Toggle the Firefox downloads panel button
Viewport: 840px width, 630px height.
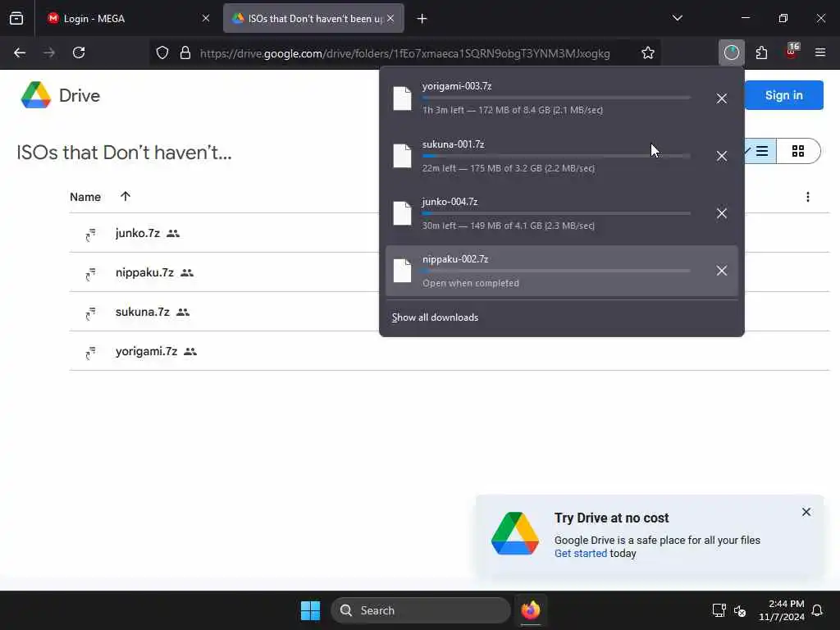pyautogui.click(x=731, y=52)
